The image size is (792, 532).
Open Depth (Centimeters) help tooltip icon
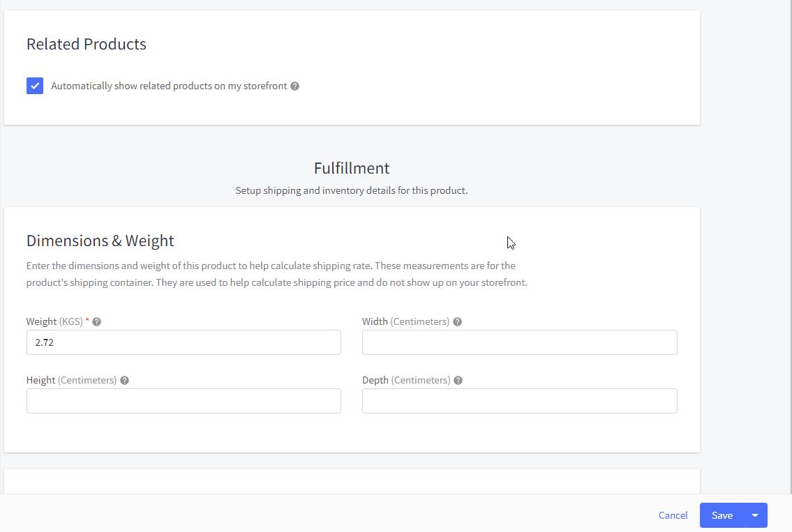[x=458, y=381]
